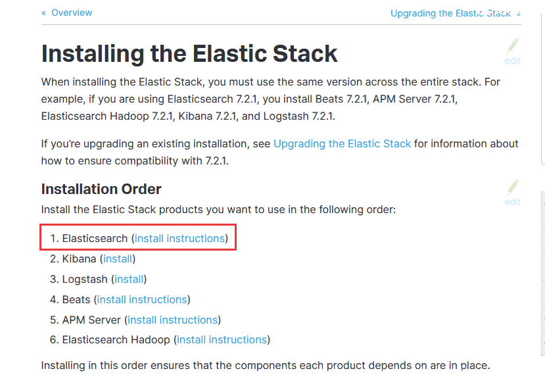The width and height of the screenshot is (545, 392).
Task: Open Elasticsearch install instructions link
Action: [179, 238]
